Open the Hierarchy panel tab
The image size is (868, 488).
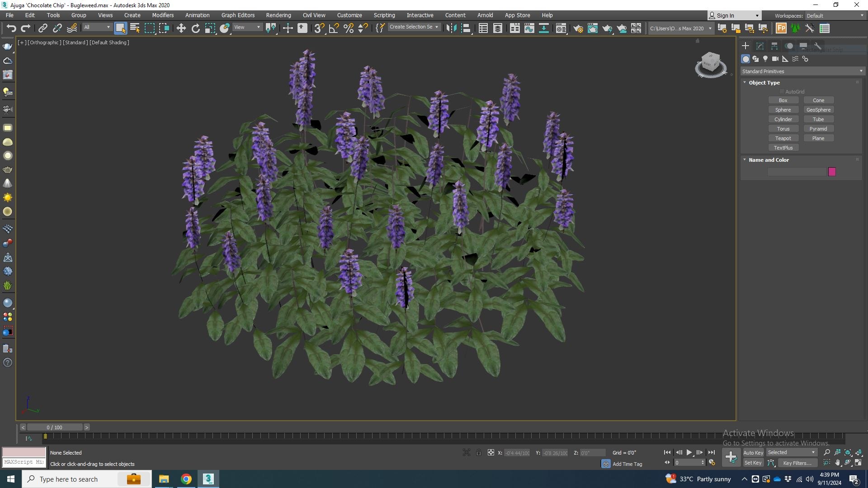tap(774, 46)
